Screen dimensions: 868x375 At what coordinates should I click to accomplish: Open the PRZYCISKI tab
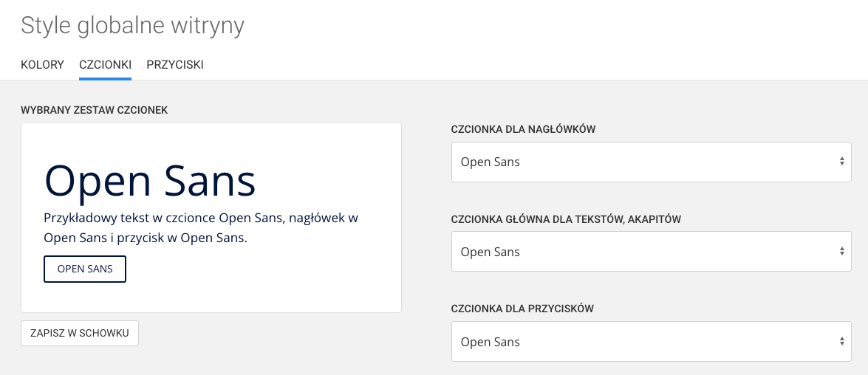175,65
